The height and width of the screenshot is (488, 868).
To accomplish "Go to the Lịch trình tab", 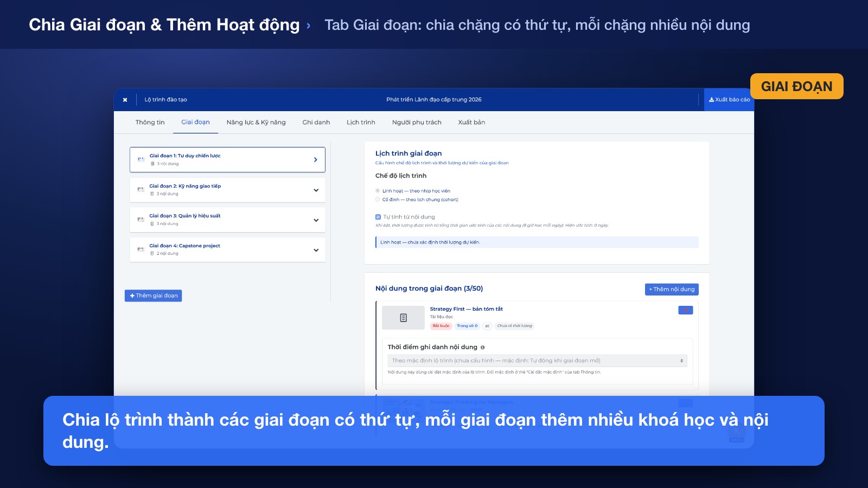I will click(361, 123).
